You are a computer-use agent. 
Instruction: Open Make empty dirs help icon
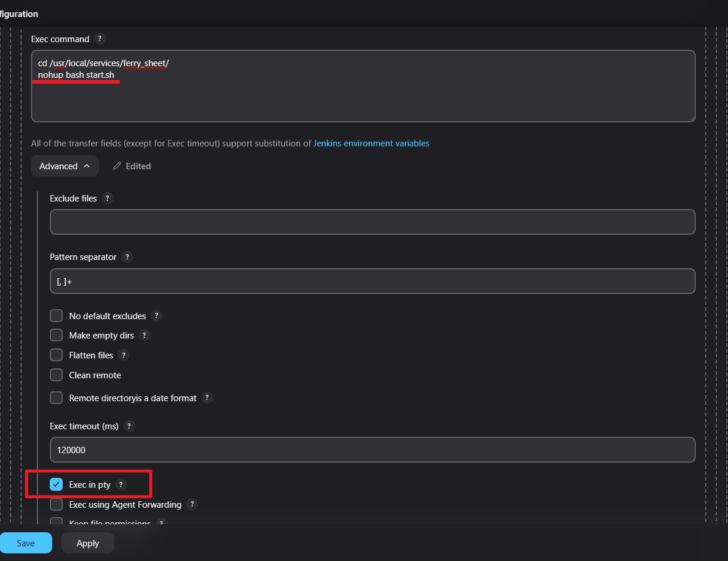pyautogui.click(x=144, y=335)
